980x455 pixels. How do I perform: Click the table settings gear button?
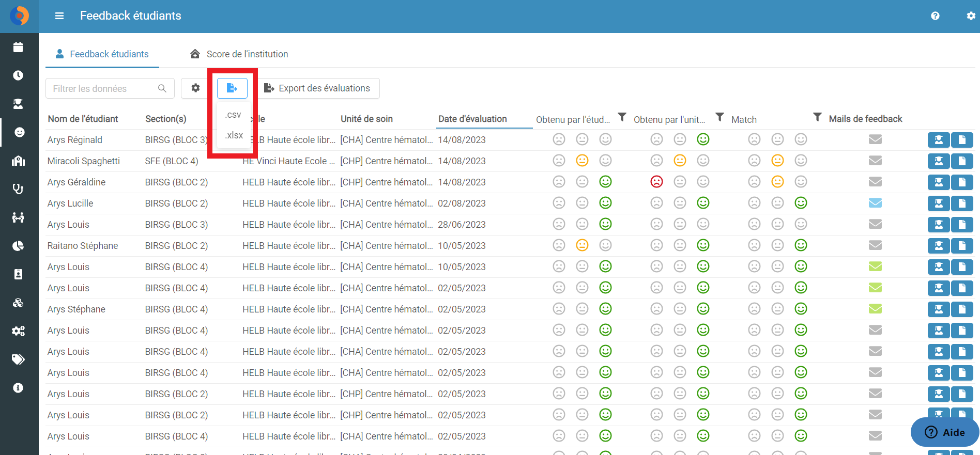[x=195, y=88]
